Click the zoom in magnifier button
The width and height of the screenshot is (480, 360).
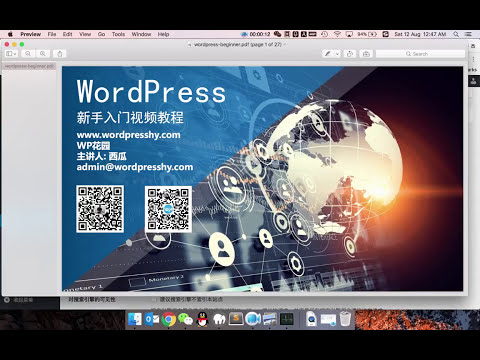43,54
